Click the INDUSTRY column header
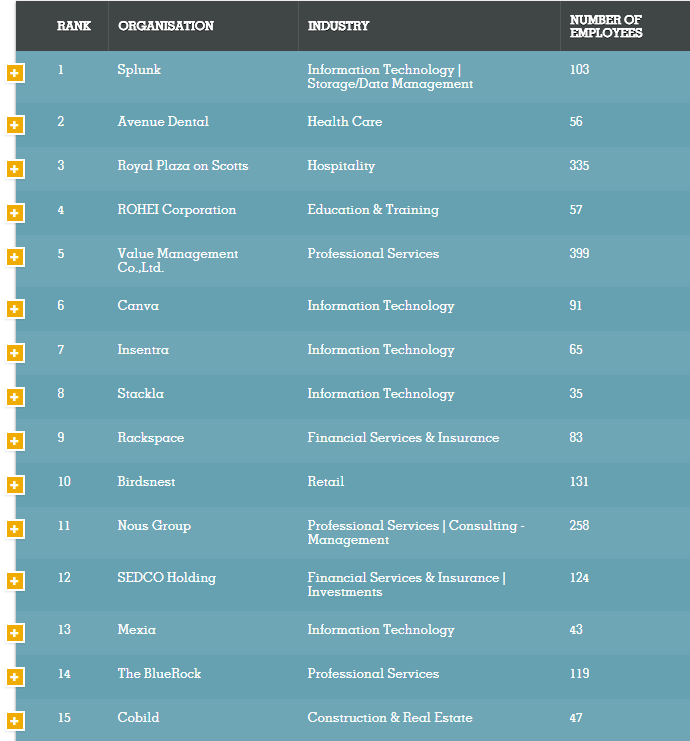The height and width of the screenshot is (741, 690). click(x=338, y=26)
